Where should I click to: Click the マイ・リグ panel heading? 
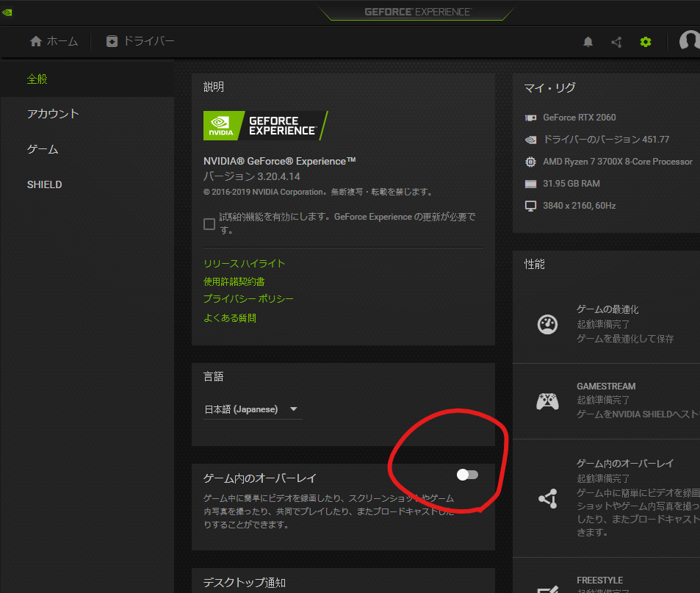[550, 88]
